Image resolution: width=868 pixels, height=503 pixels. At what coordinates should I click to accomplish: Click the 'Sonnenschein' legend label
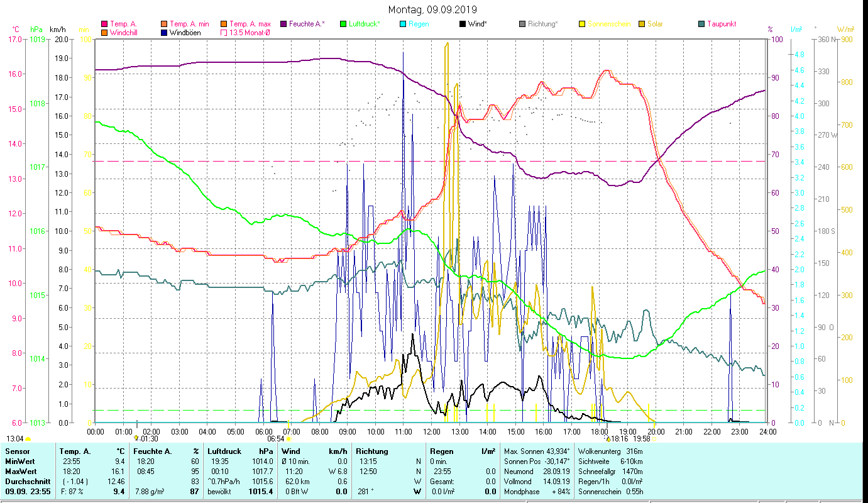(609, 24)
